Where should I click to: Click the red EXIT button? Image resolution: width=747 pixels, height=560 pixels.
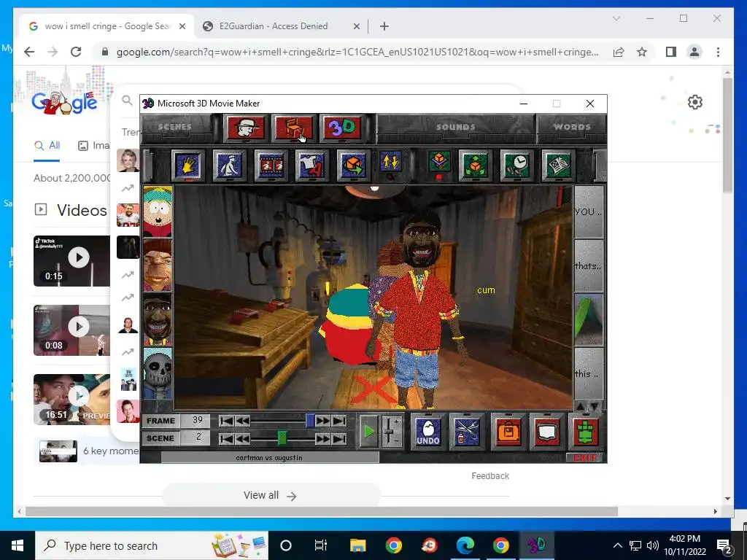pos(585,458)
